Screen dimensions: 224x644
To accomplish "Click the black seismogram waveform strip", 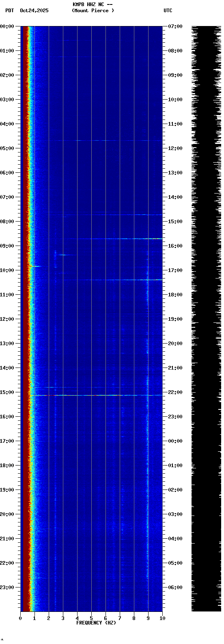I will tap(207, 319).
